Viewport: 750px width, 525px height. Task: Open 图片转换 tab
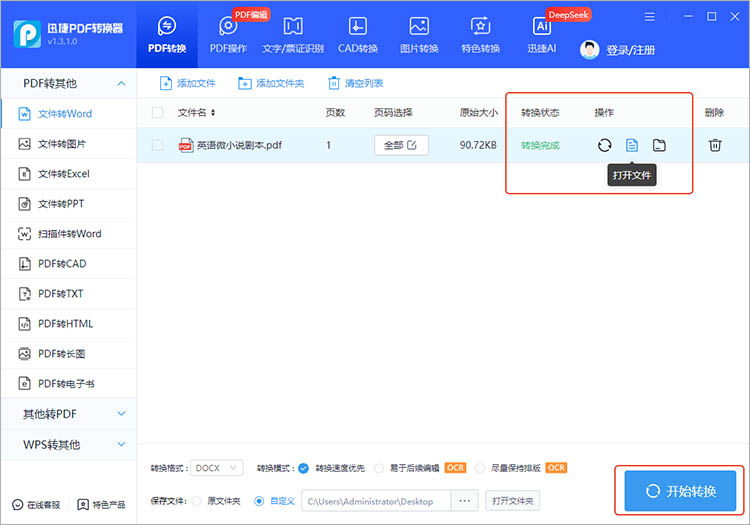point(419,35)
